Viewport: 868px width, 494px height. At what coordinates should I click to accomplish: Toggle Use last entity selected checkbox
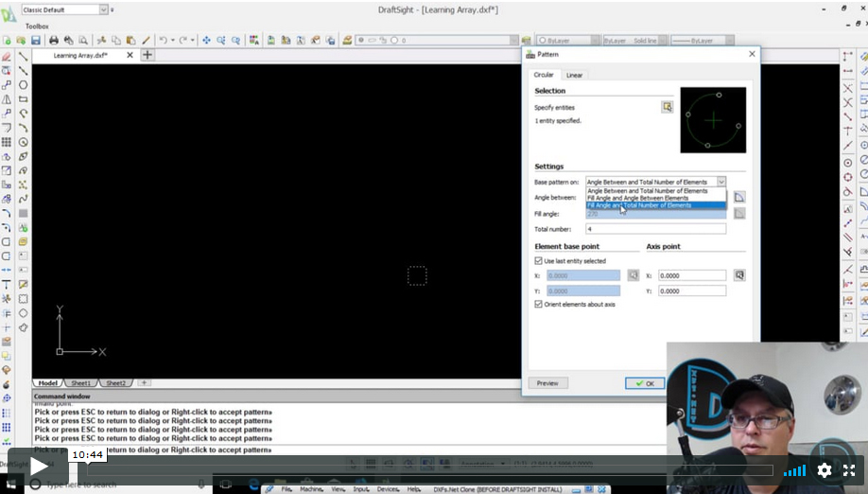(x=538, y=260)
